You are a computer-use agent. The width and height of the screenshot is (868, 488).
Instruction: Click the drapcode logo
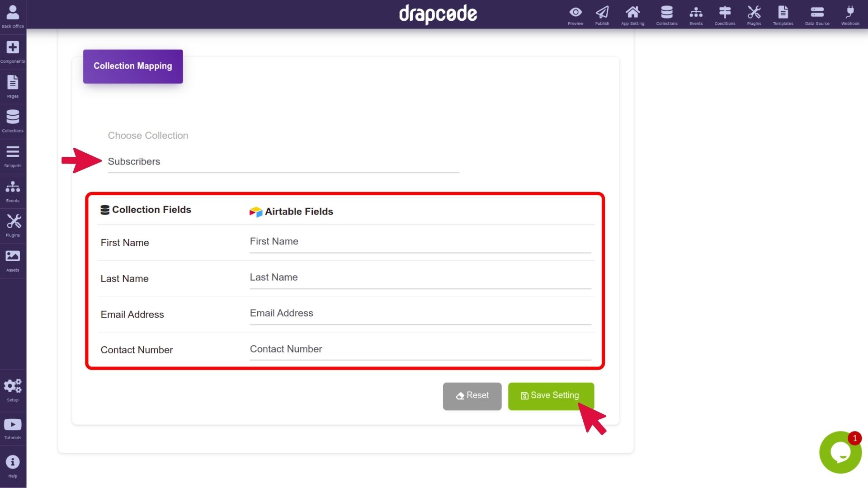pos(438,14)
